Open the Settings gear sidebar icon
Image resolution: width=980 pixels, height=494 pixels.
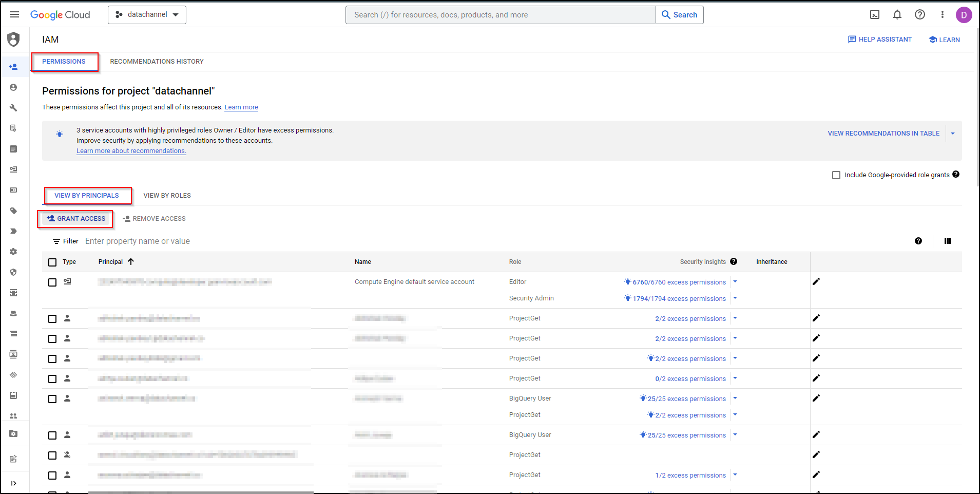click(x=13, y=252)
